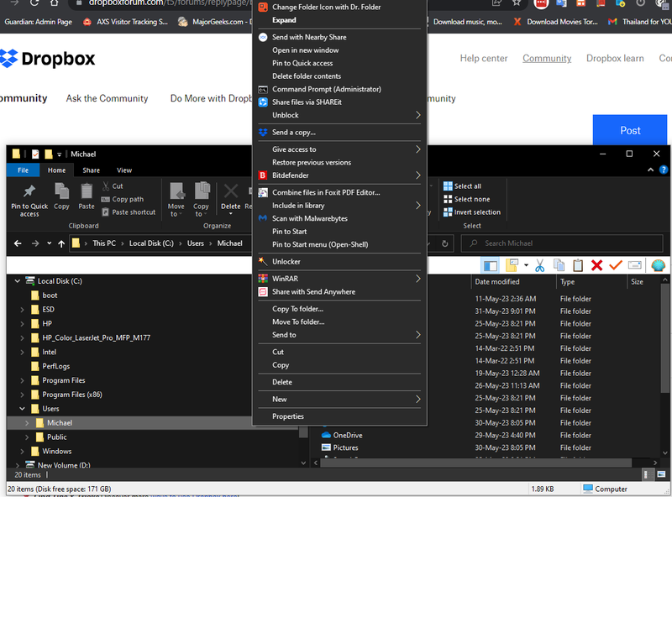672x638 pixels.
Task: Click the two-pages Copy icon in the Classic toolbar
Action: tap(559, 265)
